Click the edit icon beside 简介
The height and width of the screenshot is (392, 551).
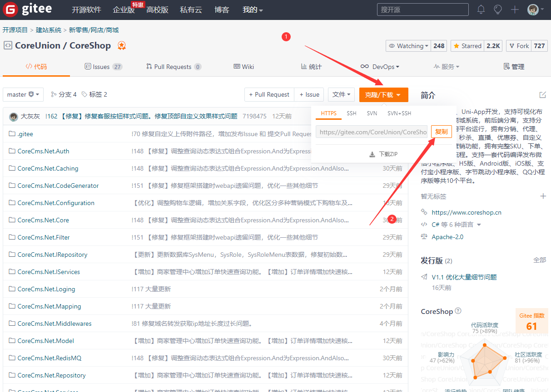click(x=542, y=95)
